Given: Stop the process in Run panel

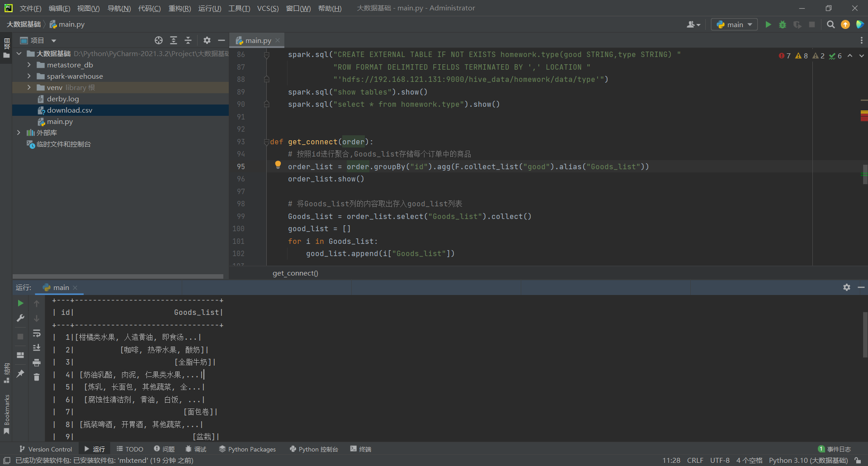Looking at the screenshot, I should 20,337.
